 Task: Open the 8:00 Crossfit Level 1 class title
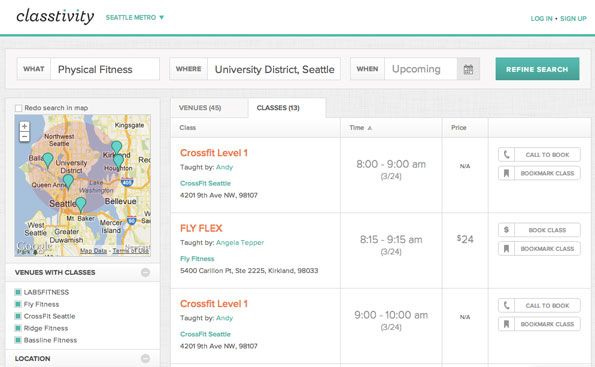214,153
